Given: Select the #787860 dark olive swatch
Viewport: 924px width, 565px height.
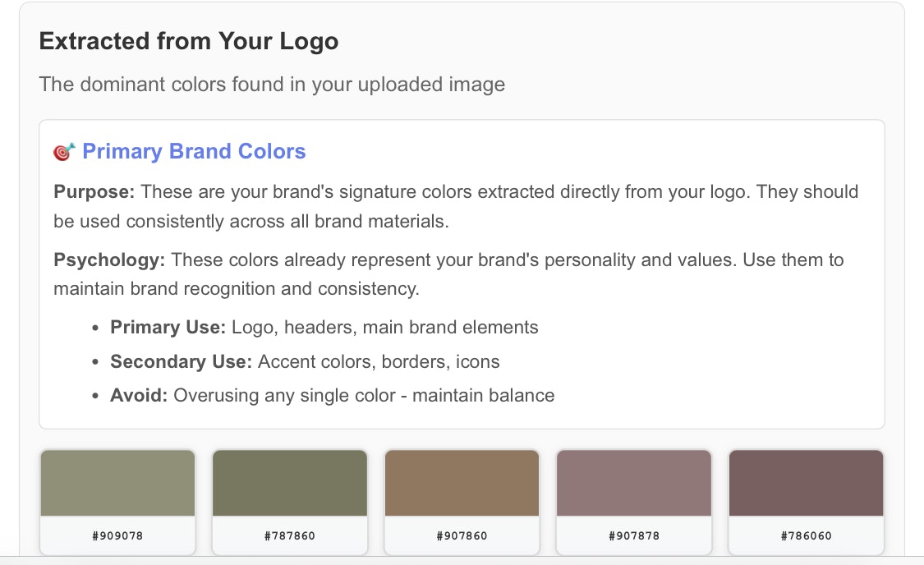Looking at the screenshot, I should click(290, 483).
